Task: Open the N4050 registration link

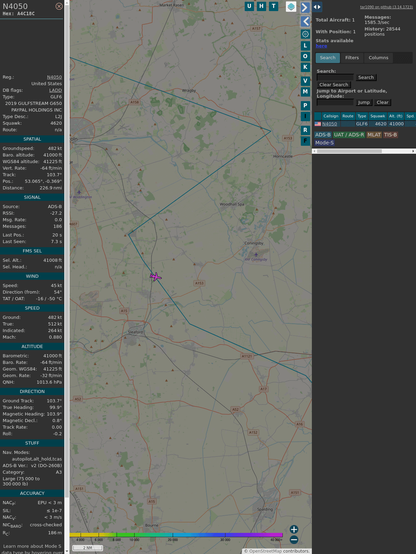Action: click(x=54, y=77)
